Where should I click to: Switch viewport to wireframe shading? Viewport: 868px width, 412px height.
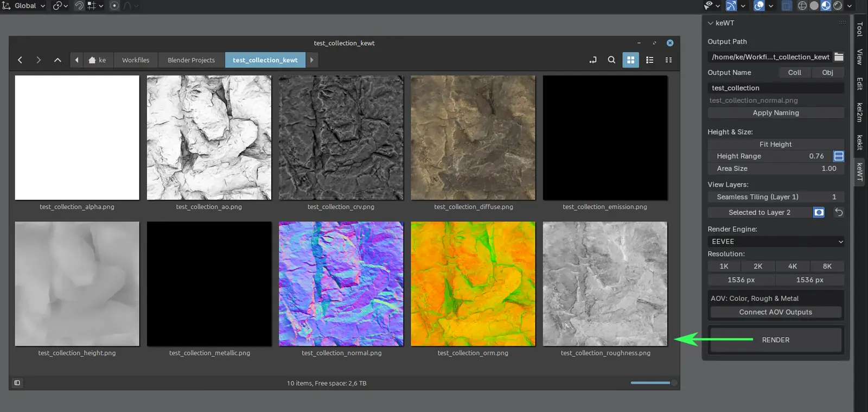[802, 6]
